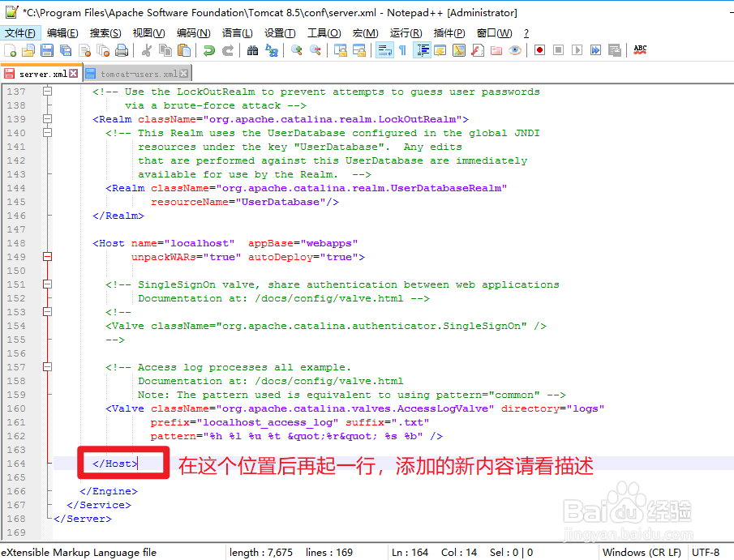Close the tomcat-users.xml tab
This screenshot has height=560, width=734.
point(184,74)
